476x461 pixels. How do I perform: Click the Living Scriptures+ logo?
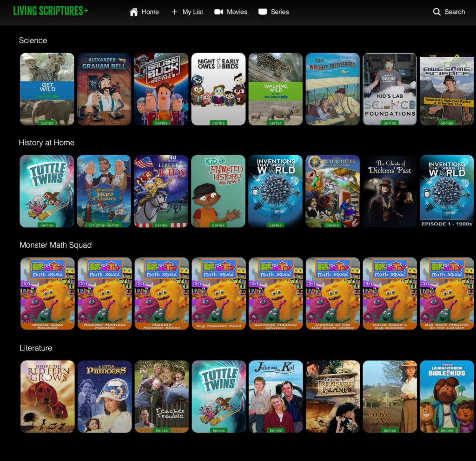(51, 11)
